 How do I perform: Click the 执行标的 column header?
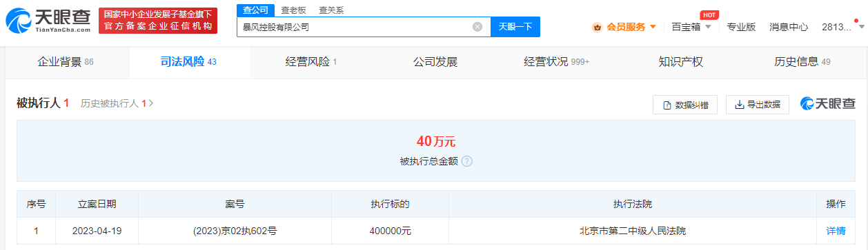(391, 205)
